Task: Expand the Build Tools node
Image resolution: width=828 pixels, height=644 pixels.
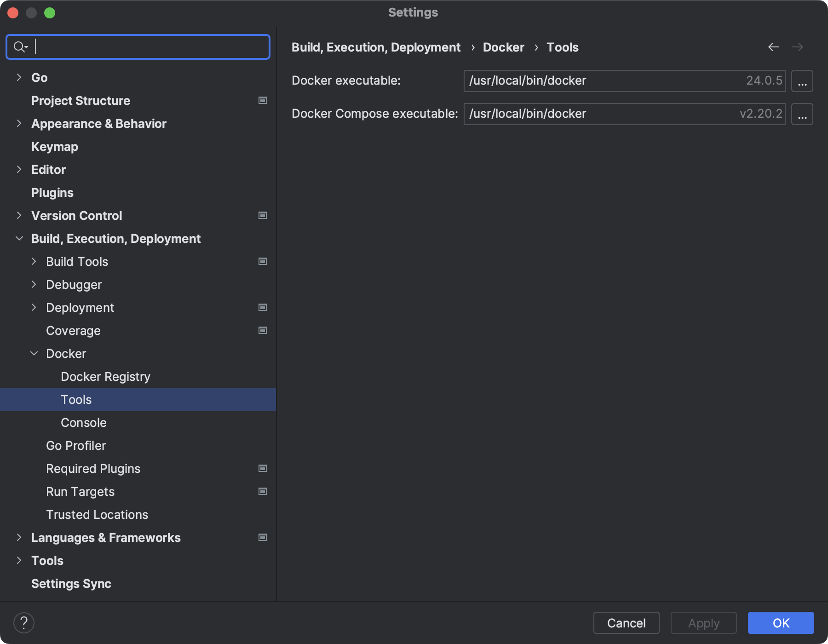Action: 34,261
